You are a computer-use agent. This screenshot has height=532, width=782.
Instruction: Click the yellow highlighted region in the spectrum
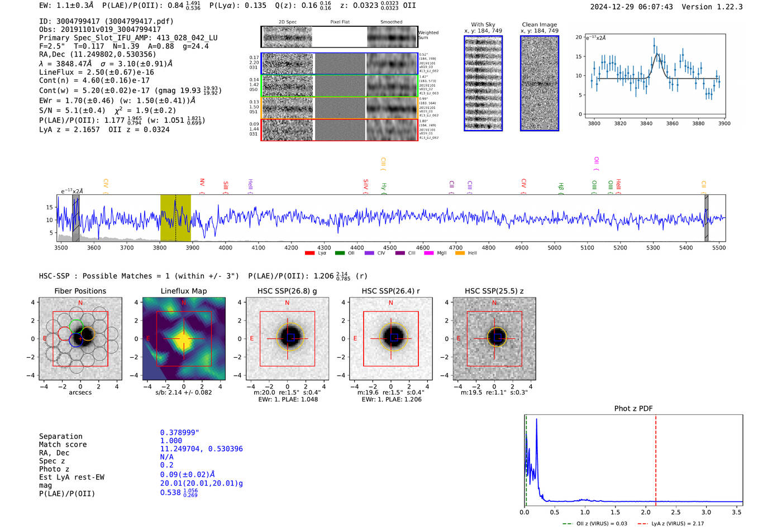click(x=175, y=218)
